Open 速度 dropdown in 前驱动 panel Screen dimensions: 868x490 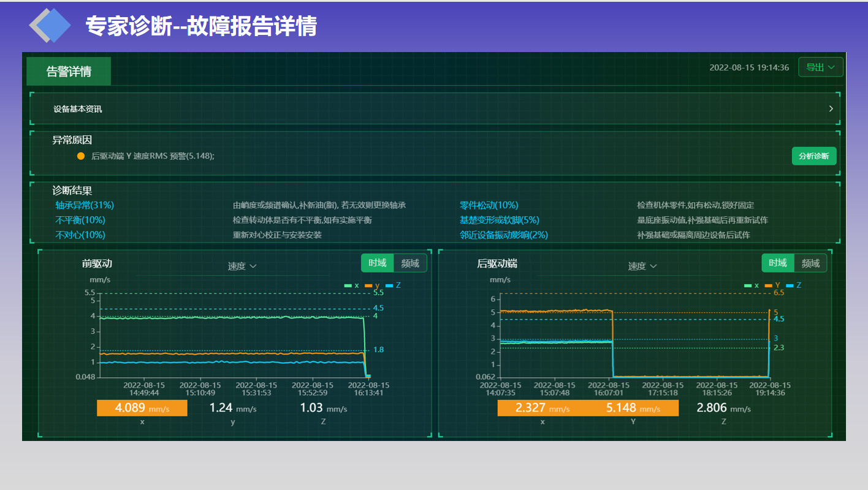[x=242, y=266]
